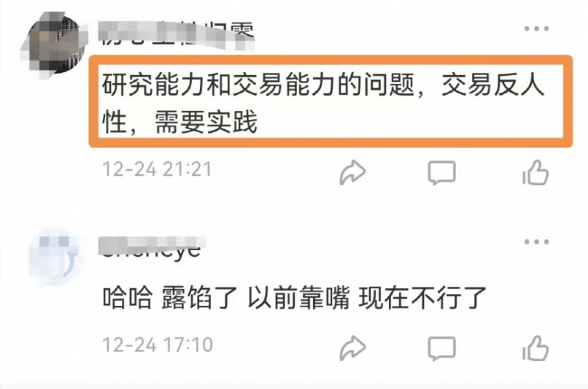Tap the phrase 需要实践 in highlighted comment
Image resolution: width=588 pixels, height=389 pixels.
(206, 122)
